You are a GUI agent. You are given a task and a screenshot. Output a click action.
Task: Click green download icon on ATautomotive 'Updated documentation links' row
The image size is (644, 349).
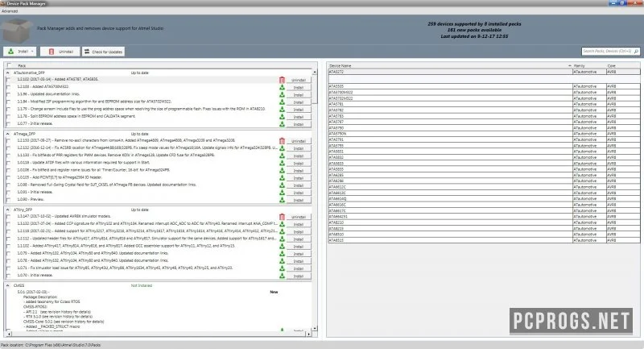coord(283,94)
